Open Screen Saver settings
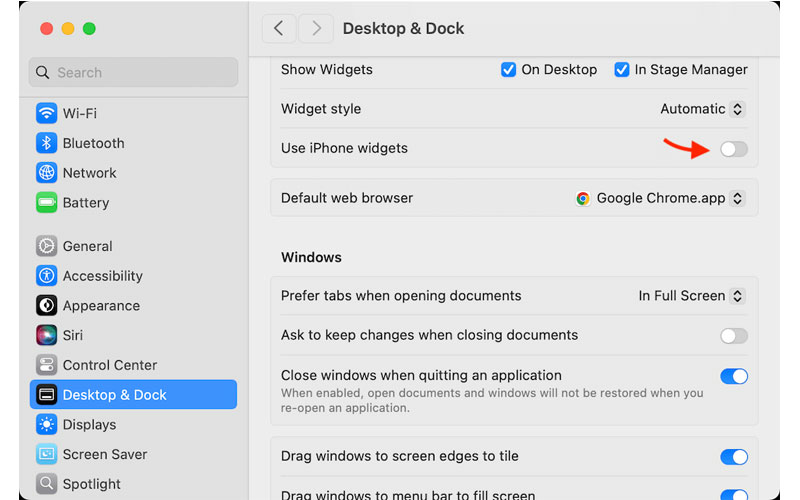Screen dimensions: 800x500 tap(133, 454)
